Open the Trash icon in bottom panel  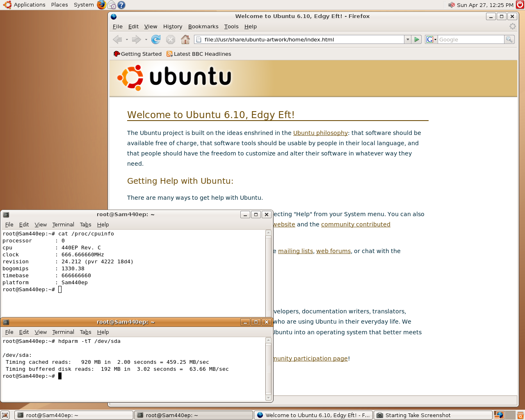(x=520, y=415)
